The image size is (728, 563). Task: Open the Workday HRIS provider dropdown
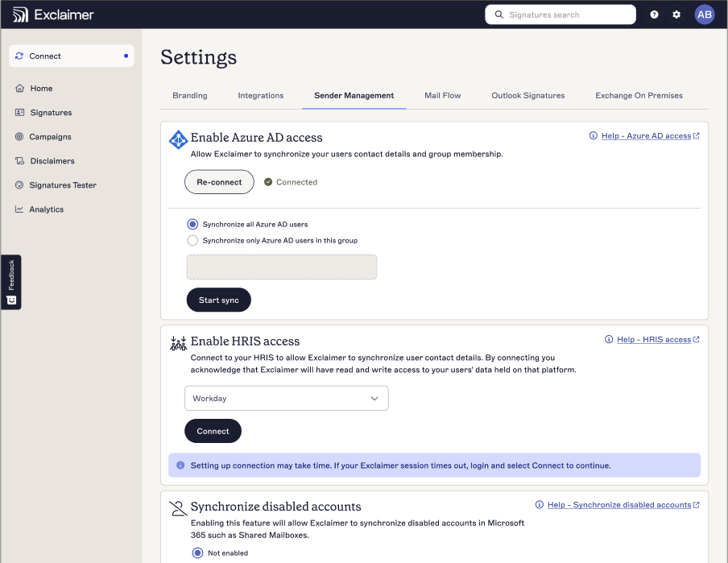(286, 398)
